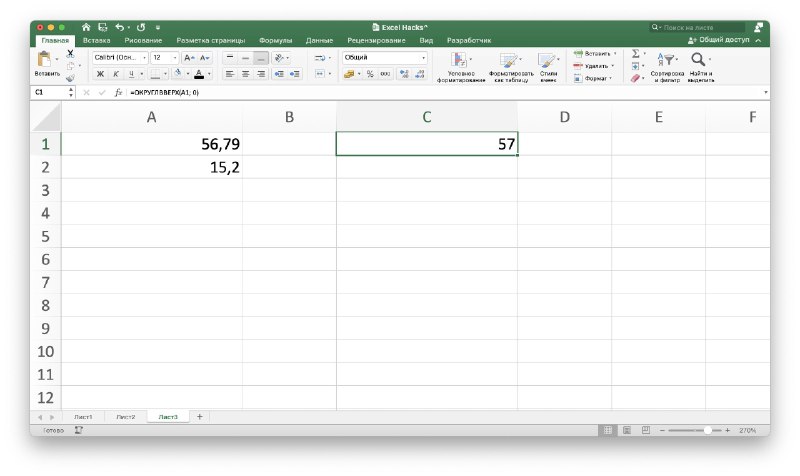Open the font name Calibri dropdown
Image resolution: width=800 pixels, height=476 pixels.
144,58
